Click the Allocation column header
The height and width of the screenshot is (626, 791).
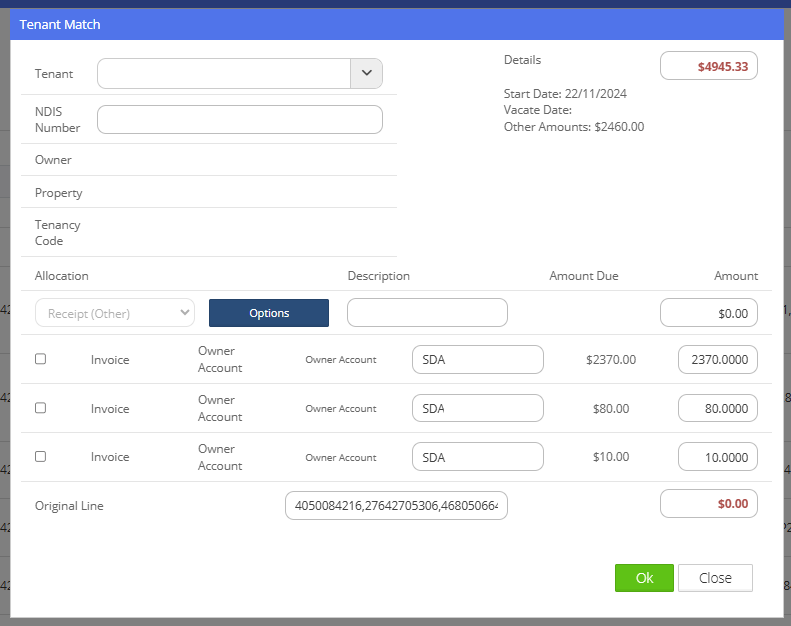(62, 276)
